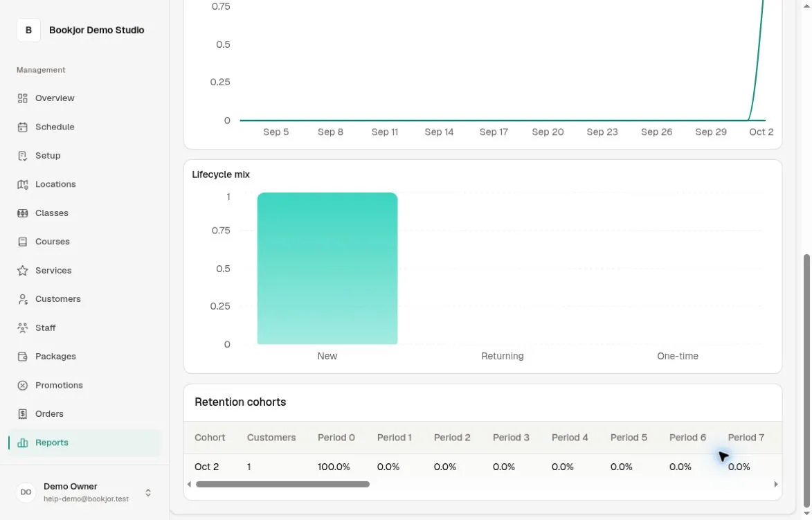The height and width of the screenshot is (520, 812).
Task: Click Period 0 column header
Action: pos(336,438)
